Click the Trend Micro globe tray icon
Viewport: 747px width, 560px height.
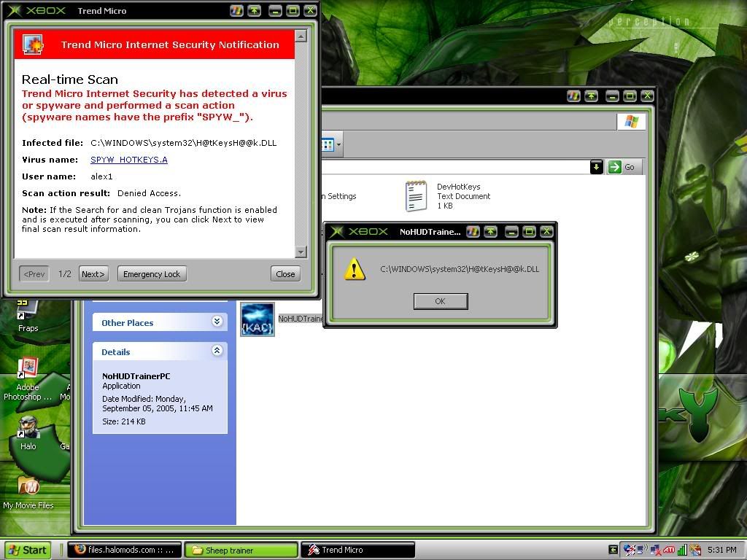coord(629,550)
